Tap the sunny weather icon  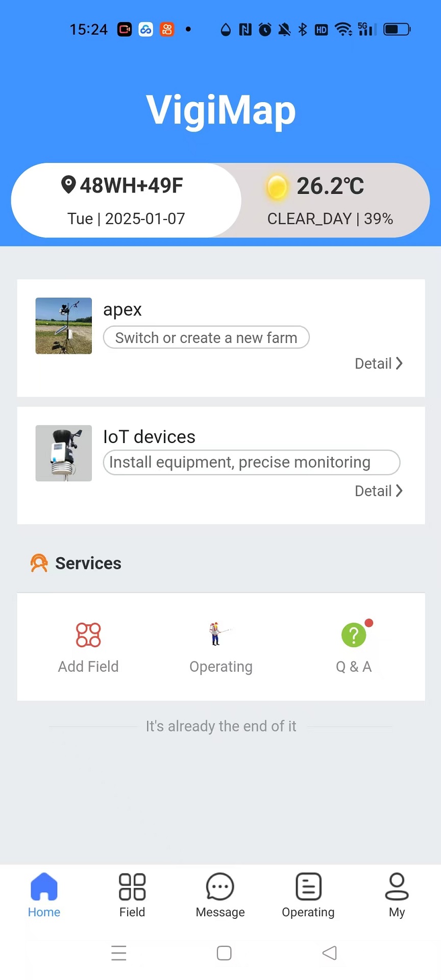coord(277,186)
